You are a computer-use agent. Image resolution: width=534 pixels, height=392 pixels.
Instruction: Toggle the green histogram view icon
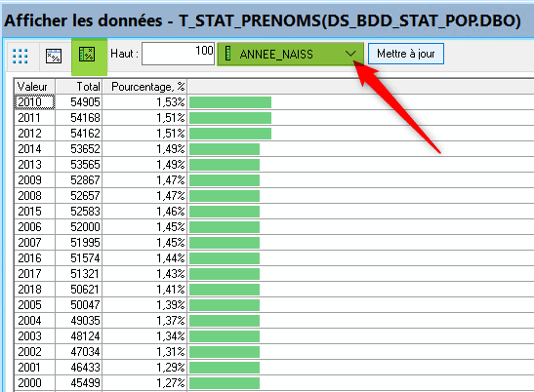click(x=87, y=55)
